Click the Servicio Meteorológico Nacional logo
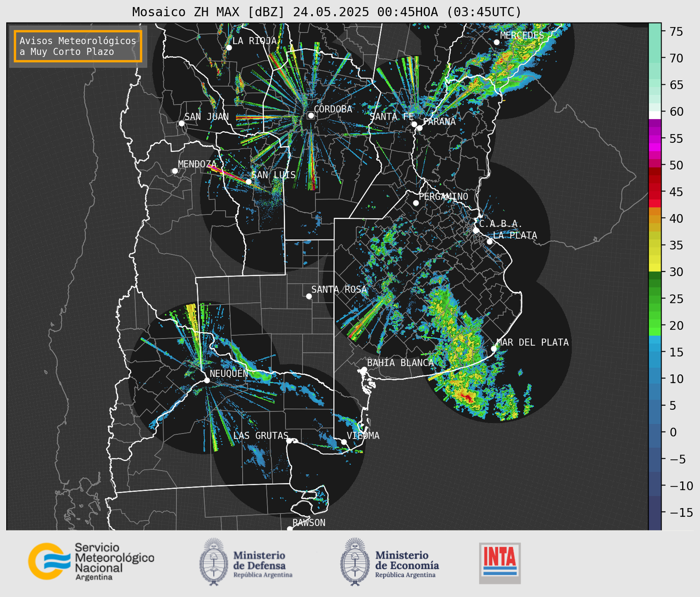This screenshot has width=700, height=597. [x=91, y=561]
